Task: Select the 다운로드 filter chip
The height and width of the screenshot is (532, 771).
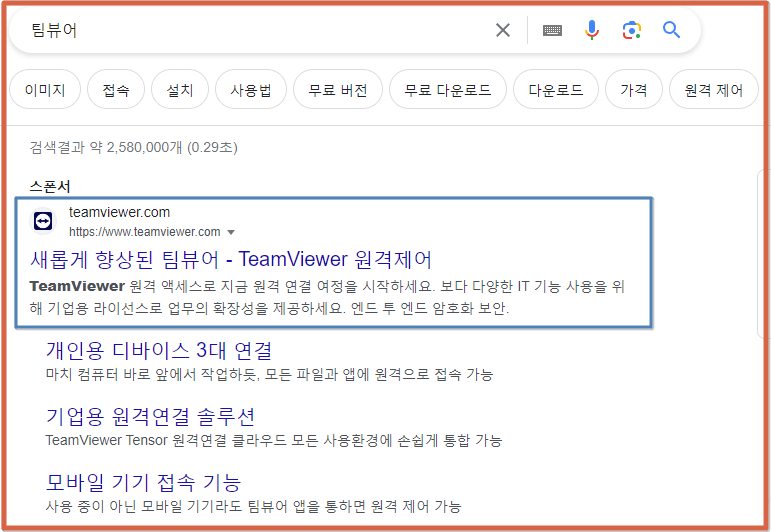Action: click(x=556, y=89)
